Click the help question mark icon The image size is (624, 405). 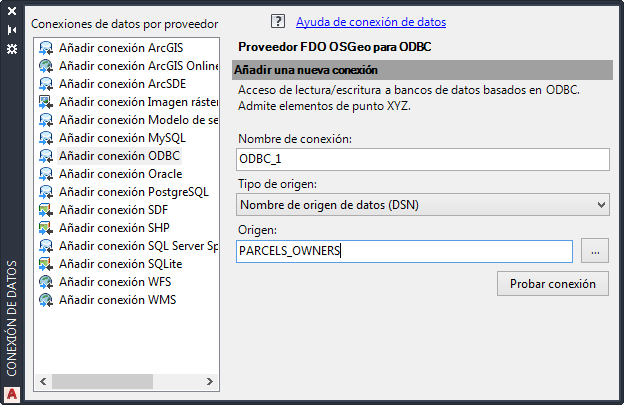279,21
